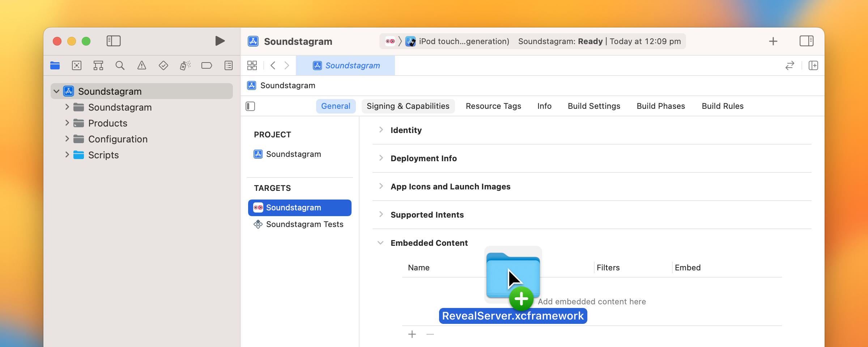Run the project with the Play button
868x347 pixels.
click(220, 41)
